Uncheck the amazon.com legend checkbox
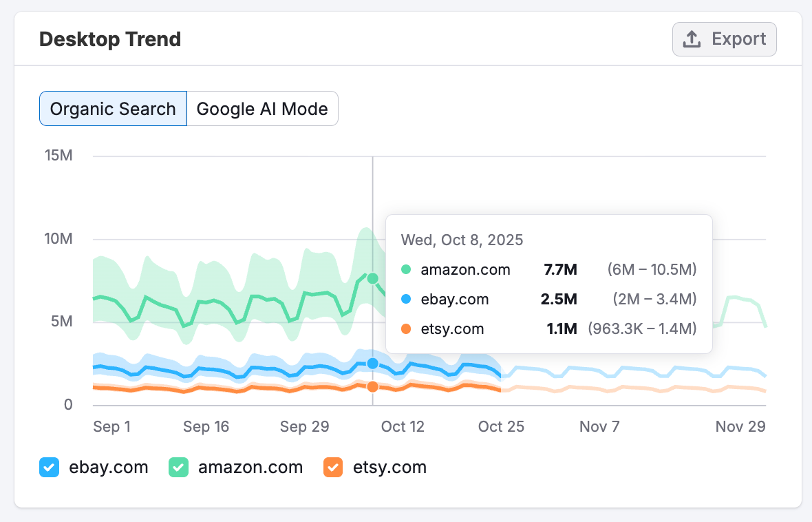The image size is (812, 522). pos(177,467)
